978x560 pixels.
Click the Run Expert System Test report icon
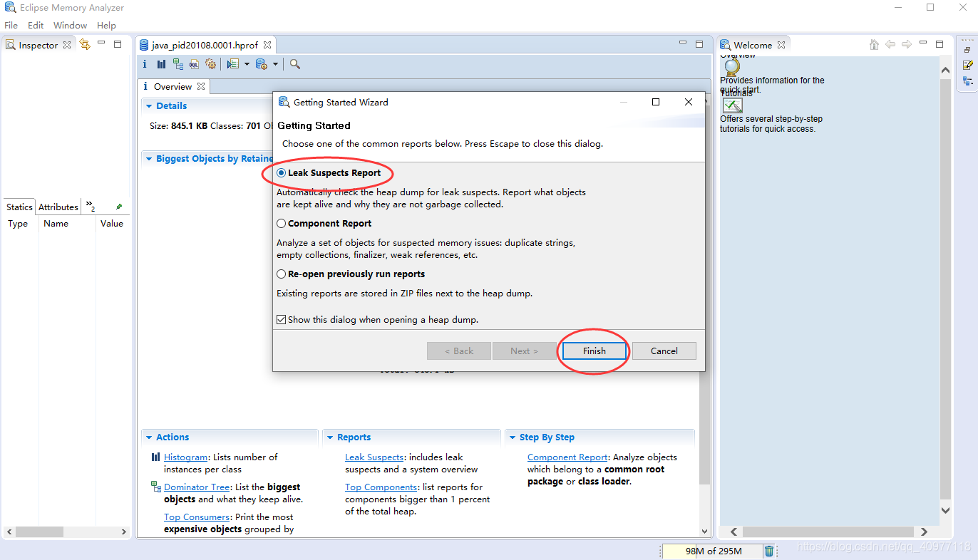[x=232, y=64]
